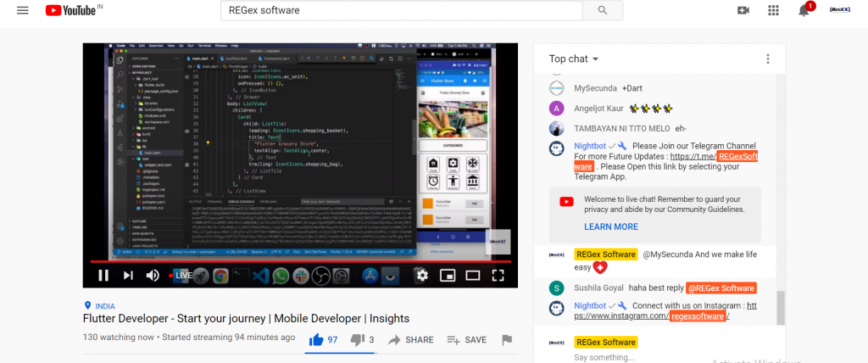The width and height of the screenshot is (868, 363).
Task: Click LEARN MORE in chat notice
Action: 611,226
